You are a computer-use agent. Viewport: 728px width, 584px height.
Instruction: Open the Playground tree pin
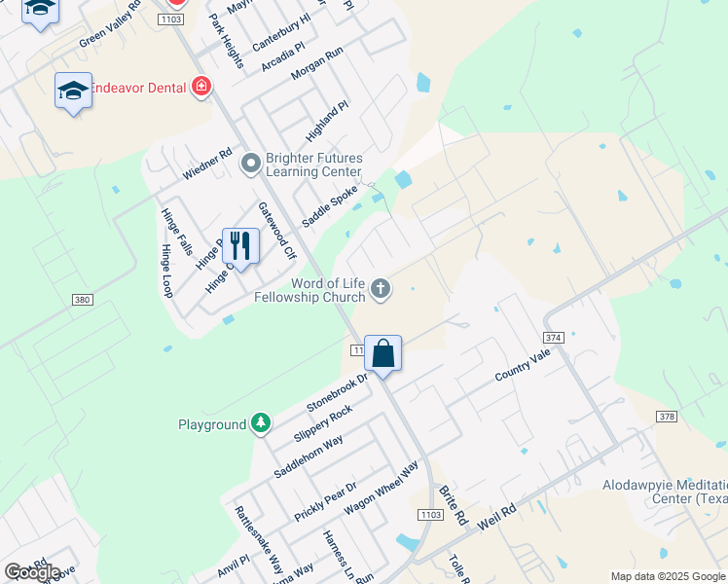tap(261, 423)
